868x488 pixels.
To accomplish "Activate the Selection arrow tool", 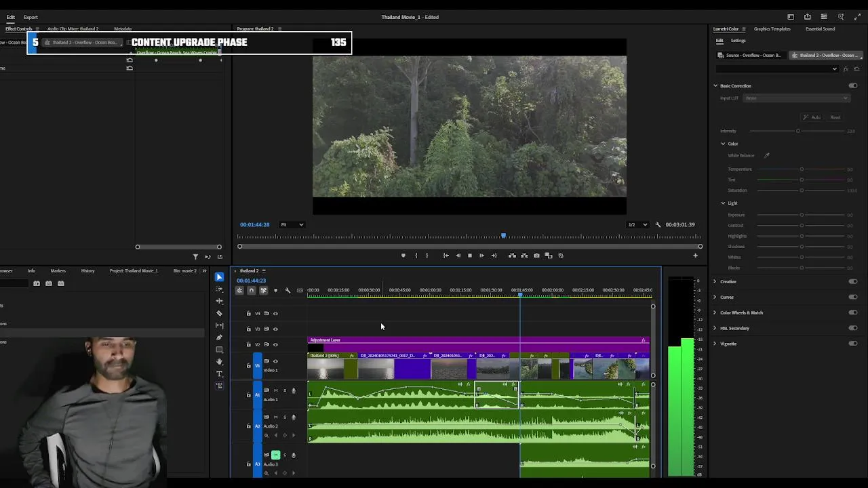I will coord(219,277).
